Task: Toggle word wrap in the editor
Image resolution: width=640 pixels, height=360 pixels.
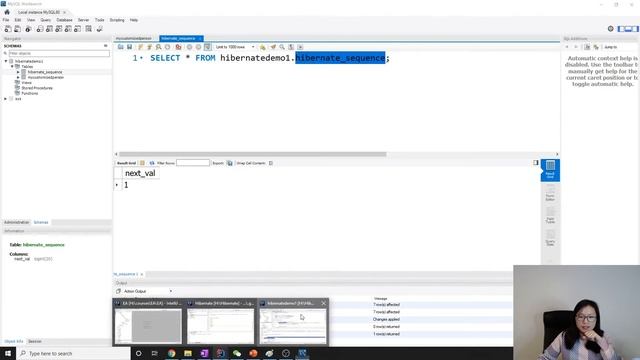Action: [300, 47]
